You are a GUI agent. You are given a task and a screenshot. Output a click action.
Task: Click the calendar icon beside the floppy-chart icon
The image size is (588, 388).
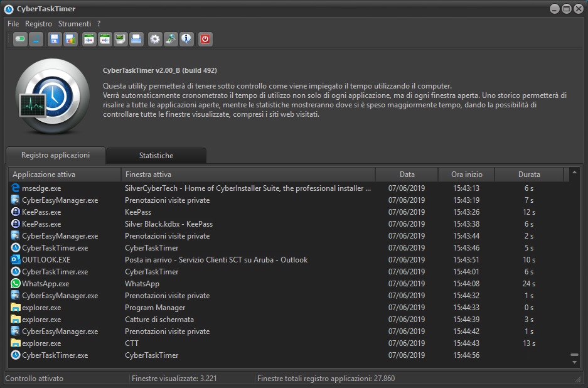89,39
